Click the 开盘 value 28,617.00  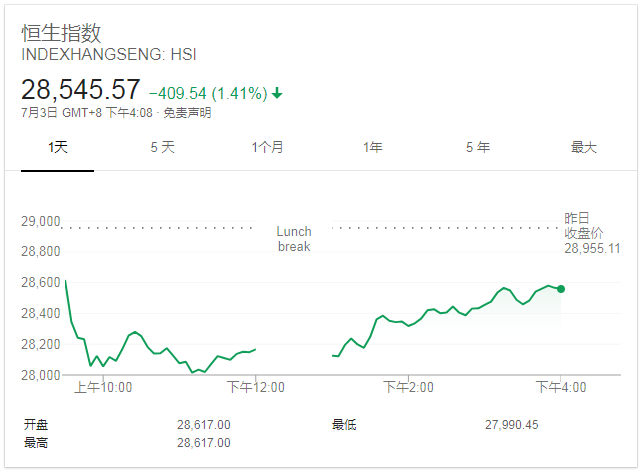tap(204, 425)
